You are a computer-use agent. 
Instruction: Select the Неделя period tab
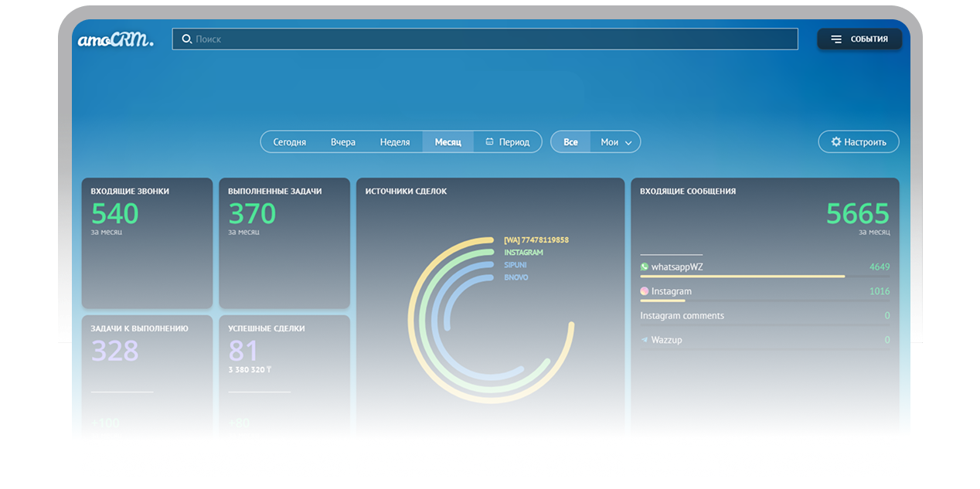pyautogui.click(x=395, y=142)
